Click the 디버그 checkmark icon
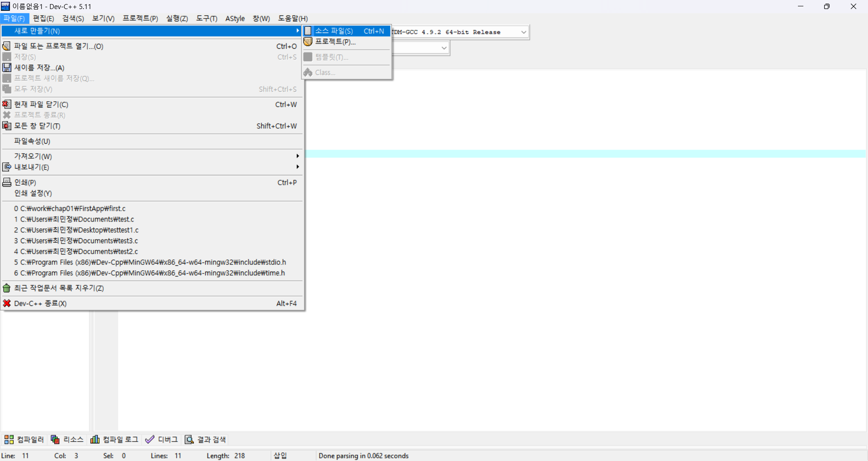The image size is (868, 461). pyautogui.click(x=150, y=439)
